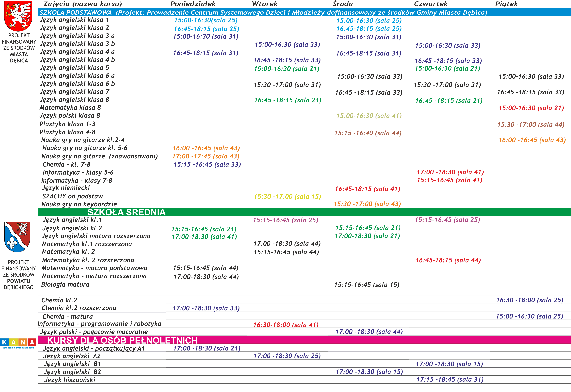Click Friday '16:00 -16:45 (sala 43)' guitar cell

tap(532, 140)
